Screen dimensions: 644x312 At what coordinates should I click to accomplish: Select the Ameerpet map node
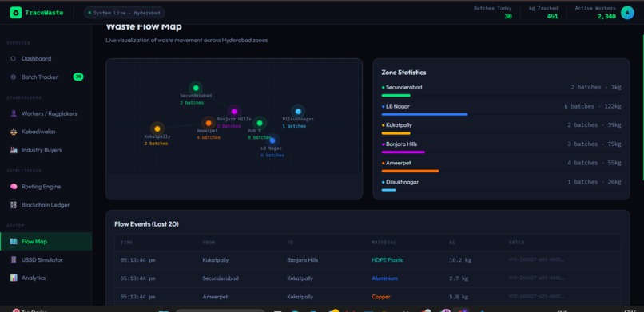click(209, 123)
